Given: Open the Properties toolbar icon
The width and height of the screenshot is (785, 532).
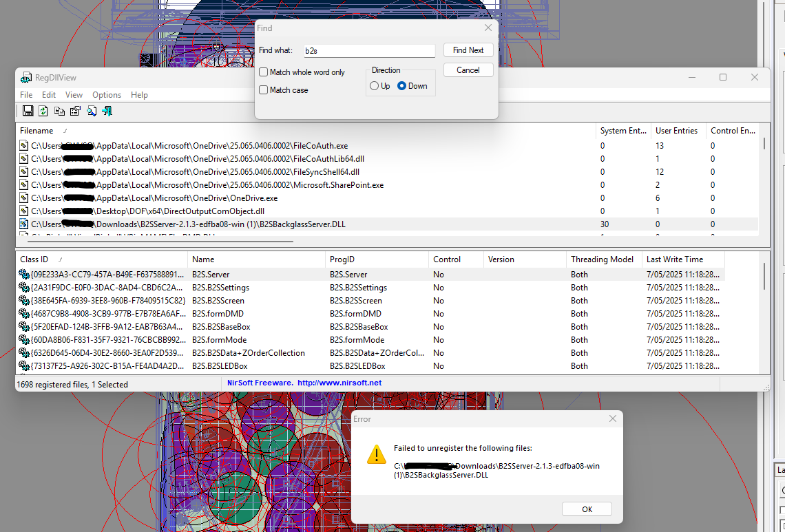Looking at the screenshot, I should pos(75,110).
